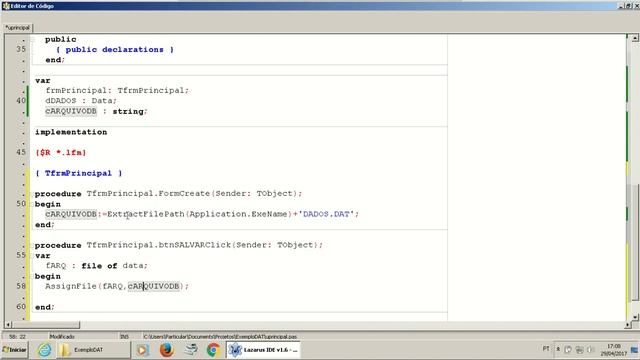Screen dimensions: 640x360
Task: Click the PT language indicator in the tray
Action: coord(546,349)
